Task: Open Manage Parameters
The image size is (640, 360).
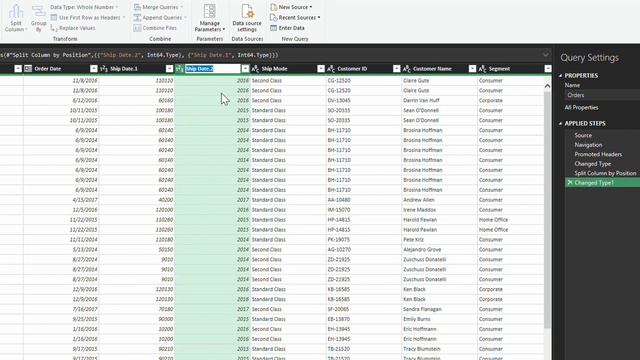Action: (210, 19)
